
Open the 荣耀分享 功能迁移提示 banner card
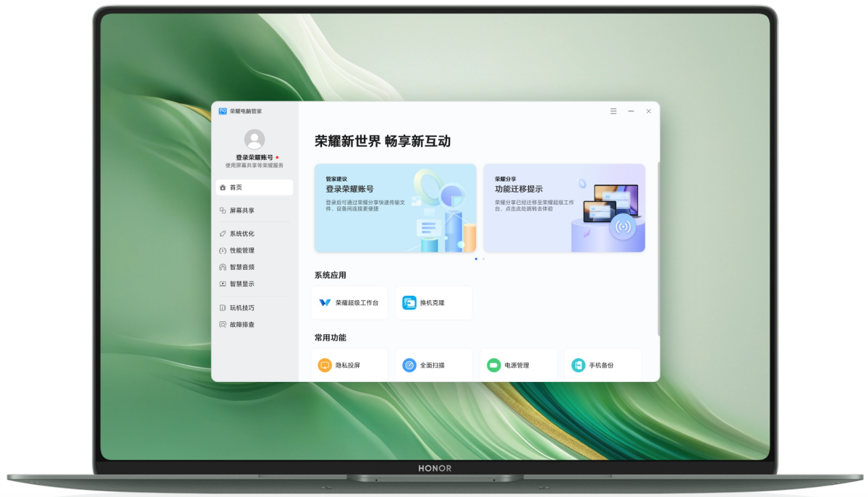click(x=564, y=208)
